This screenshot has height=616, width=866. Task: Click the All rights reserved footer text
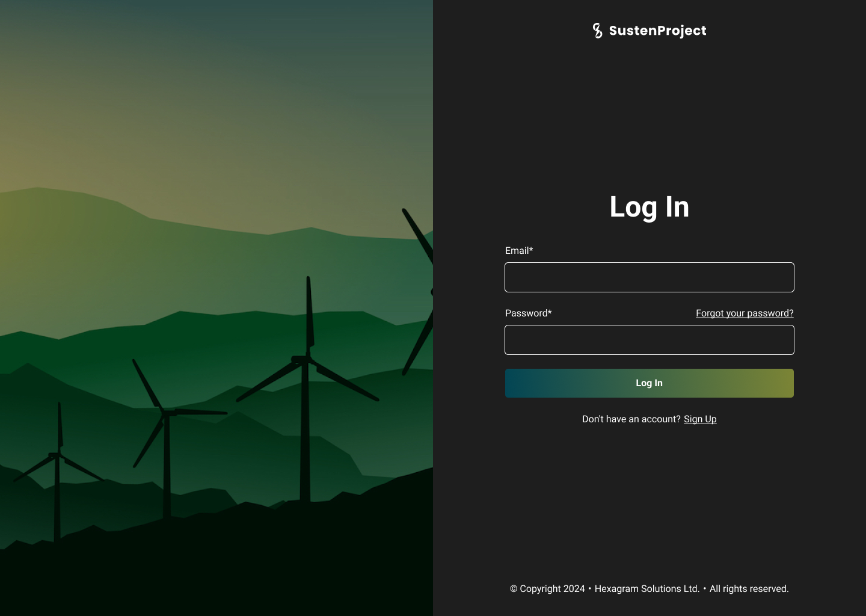tap(749, 589)
